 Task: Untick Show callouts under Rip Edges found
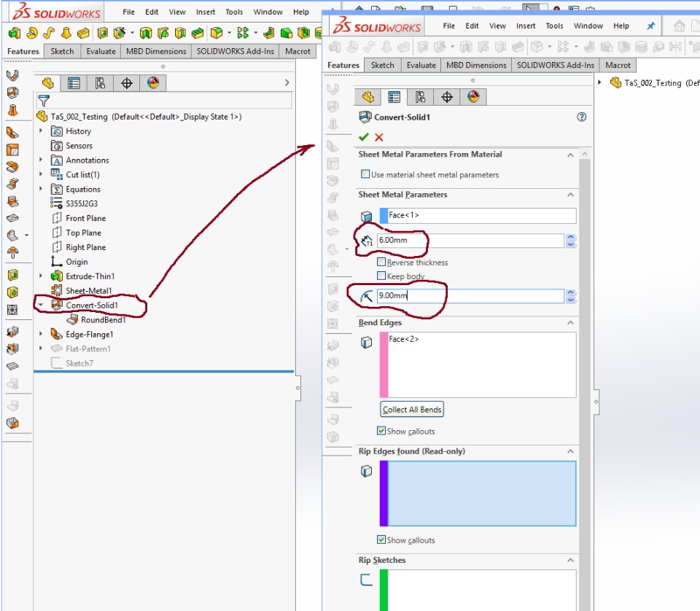pos(381,540)
